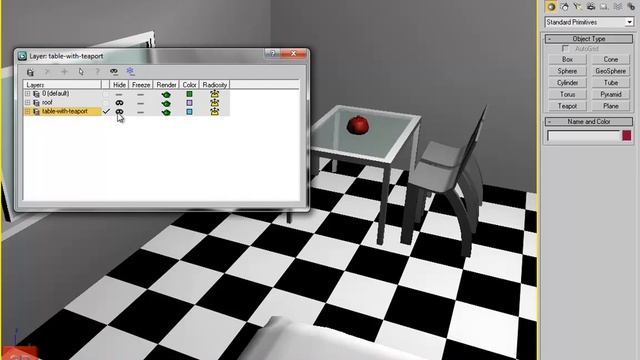Expand the 0 (default) layer tree

point(28,94)
